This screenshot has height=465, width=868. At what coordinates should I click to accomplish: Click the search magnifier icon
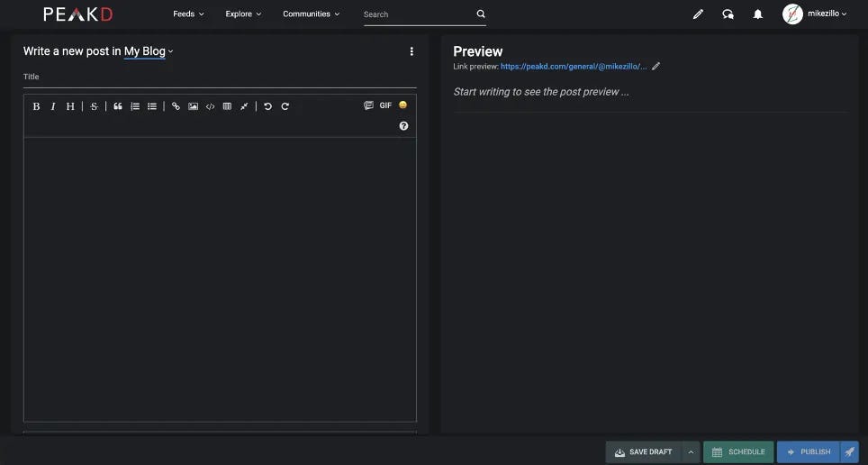click(481, 14)
